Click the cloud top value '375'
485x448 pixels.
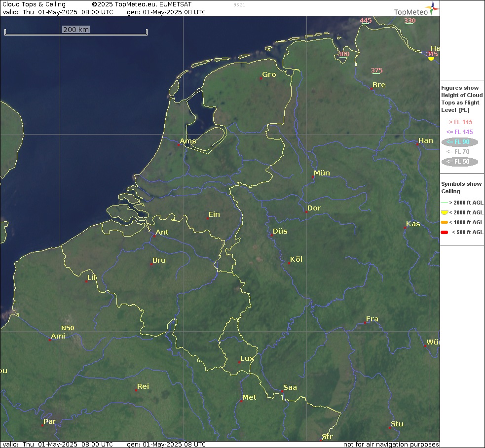[376, 70]
